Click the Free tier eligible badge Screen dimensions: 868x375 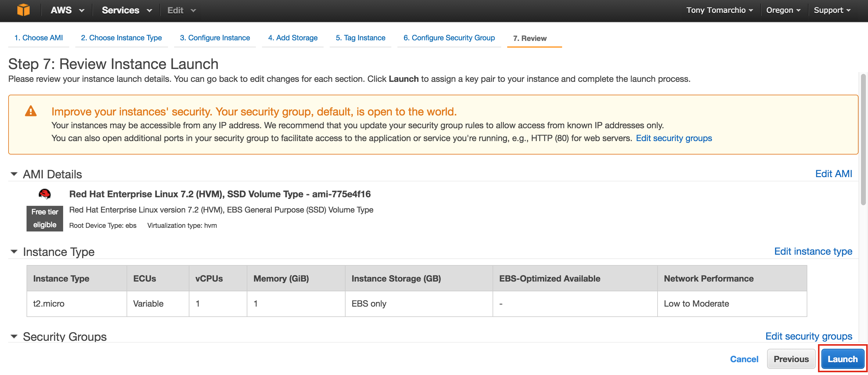tap(45, 218)
